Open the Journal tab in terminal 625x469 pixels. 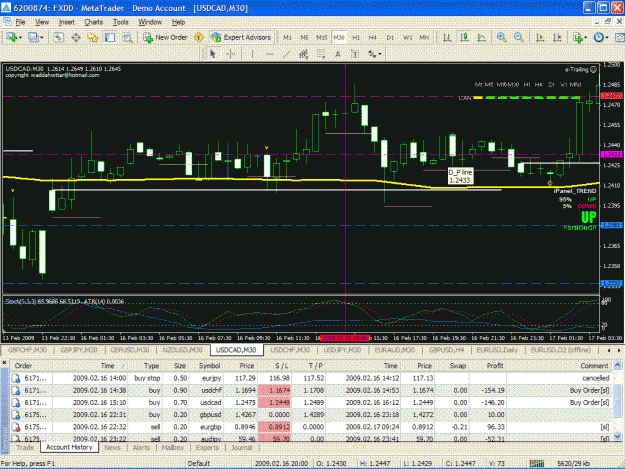pyautogui.click(x=242, y=447)
